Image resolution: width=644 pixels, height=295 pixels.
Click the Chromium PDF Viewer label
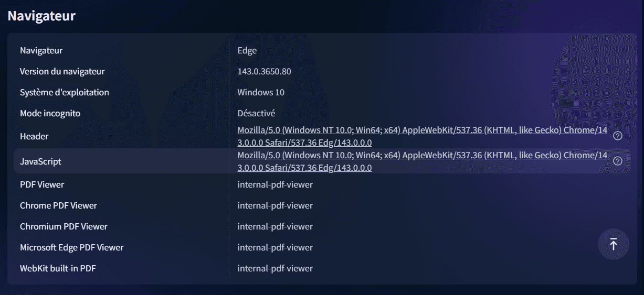point(64,226)
